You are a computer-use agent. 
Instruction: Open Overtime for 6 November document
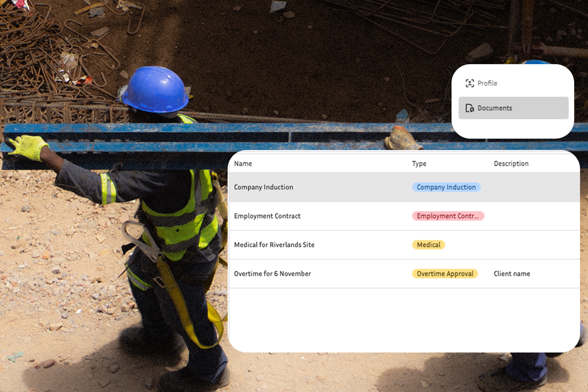(272, 274)
